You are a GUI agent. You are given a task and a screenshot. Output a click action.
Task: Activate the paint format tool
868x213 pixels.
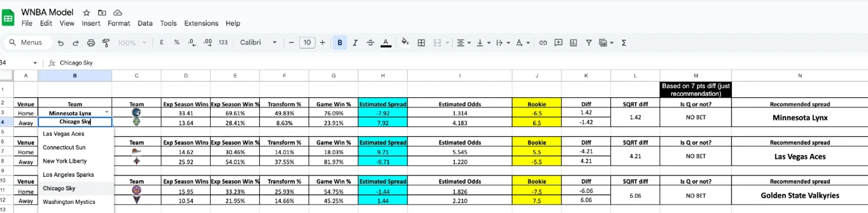pos(106,42)
